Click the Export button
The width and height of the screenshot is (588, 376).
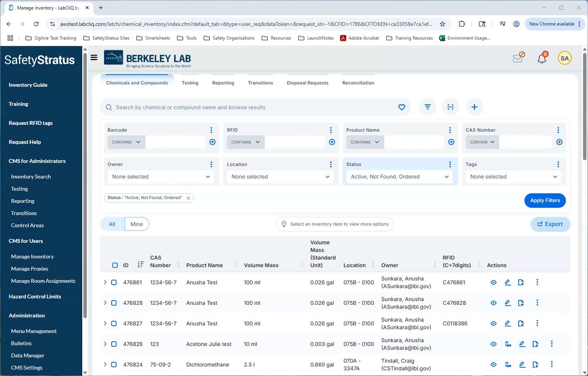[x=550, y=224]
